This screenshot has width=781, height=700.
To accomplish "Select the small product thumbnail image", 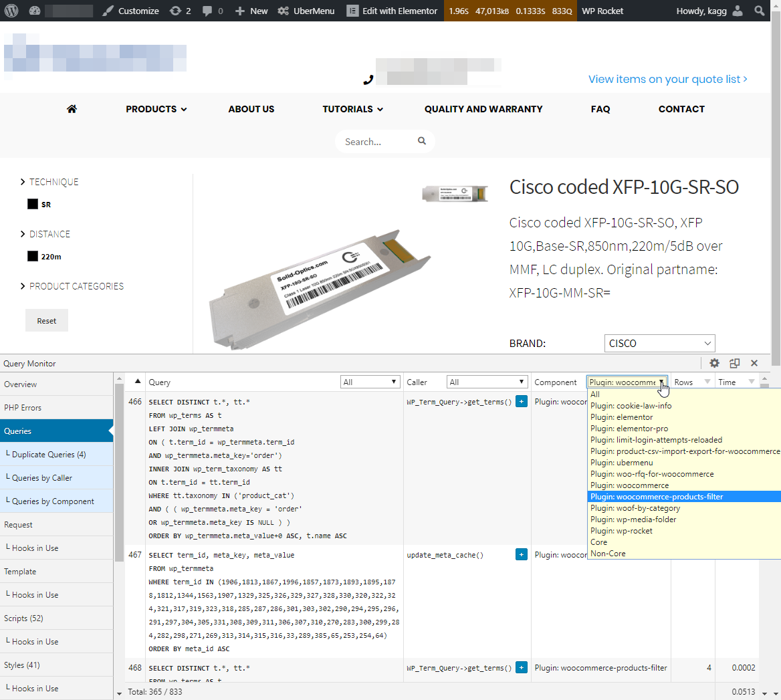I will [455, 194].
